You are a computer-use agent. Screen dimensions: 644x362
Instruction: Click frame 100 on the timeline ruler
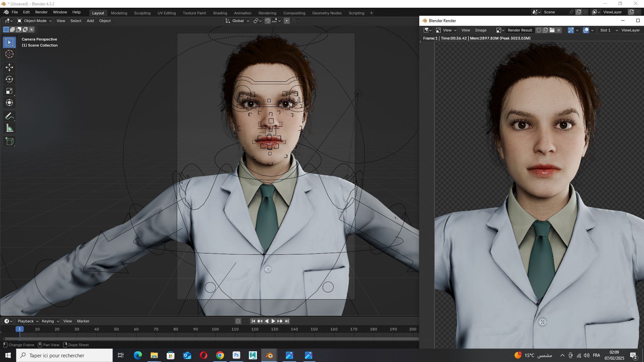215,329
